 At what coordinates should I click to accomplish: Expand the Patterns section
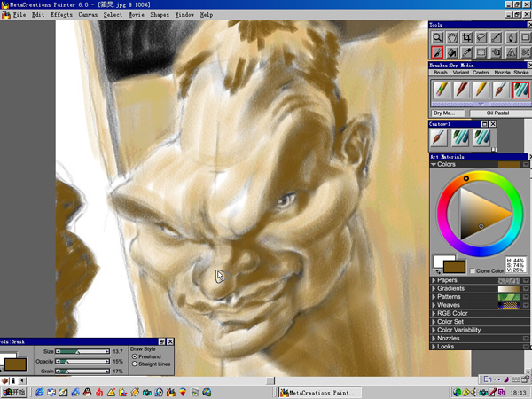(434, 297)
